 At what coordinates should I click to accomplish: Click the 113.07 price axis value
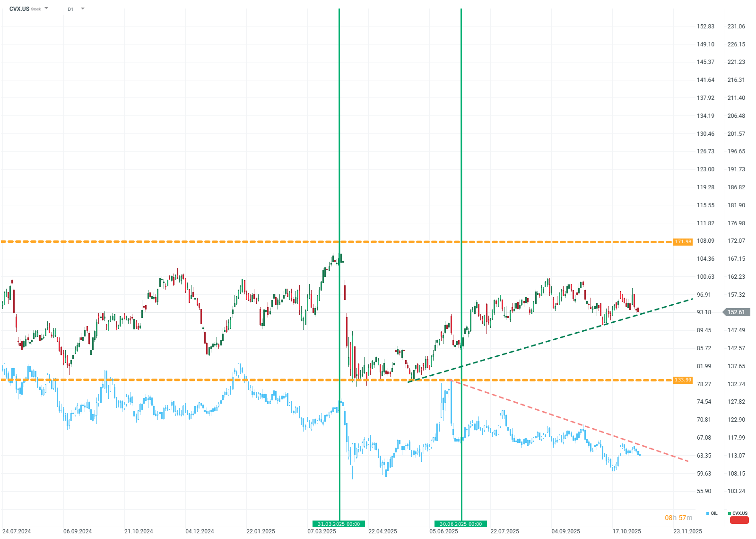(736, 456)
